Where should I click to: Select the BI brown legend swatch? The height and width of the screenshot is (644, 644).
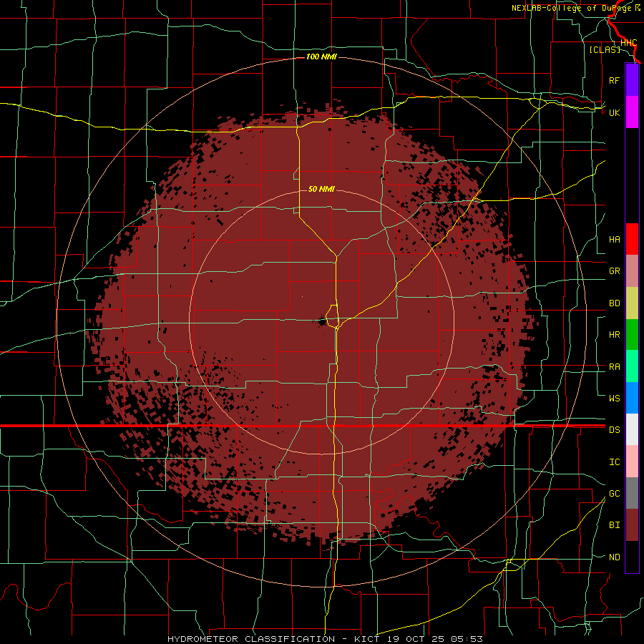point(632,525)
